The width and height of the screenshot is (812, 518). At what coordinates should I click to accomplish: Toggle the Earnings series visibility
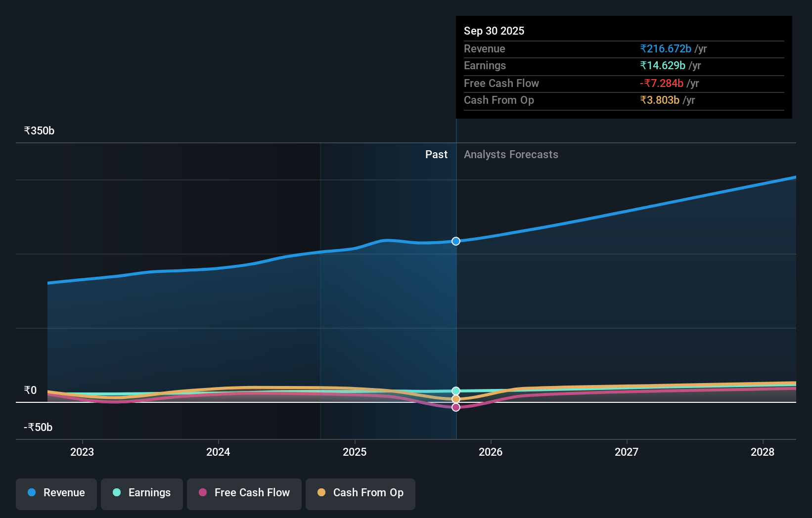coord(142,492)
